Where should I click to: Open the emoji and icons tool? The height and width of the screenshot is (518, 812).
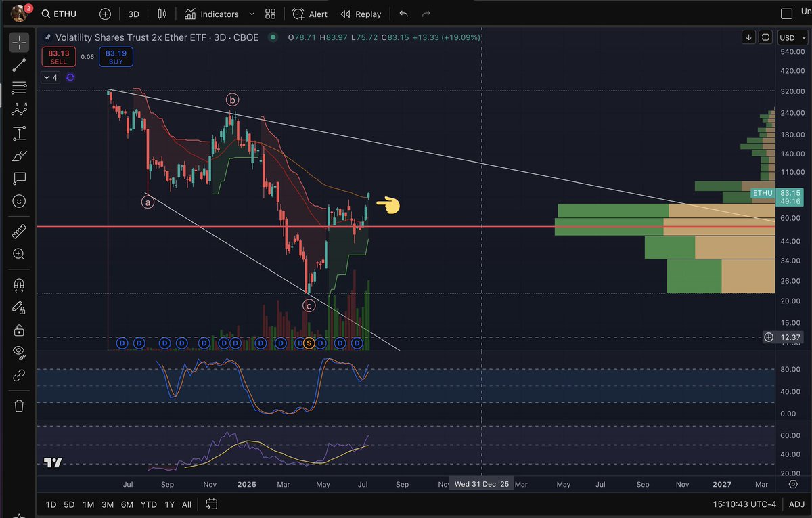tap(19, 201)
